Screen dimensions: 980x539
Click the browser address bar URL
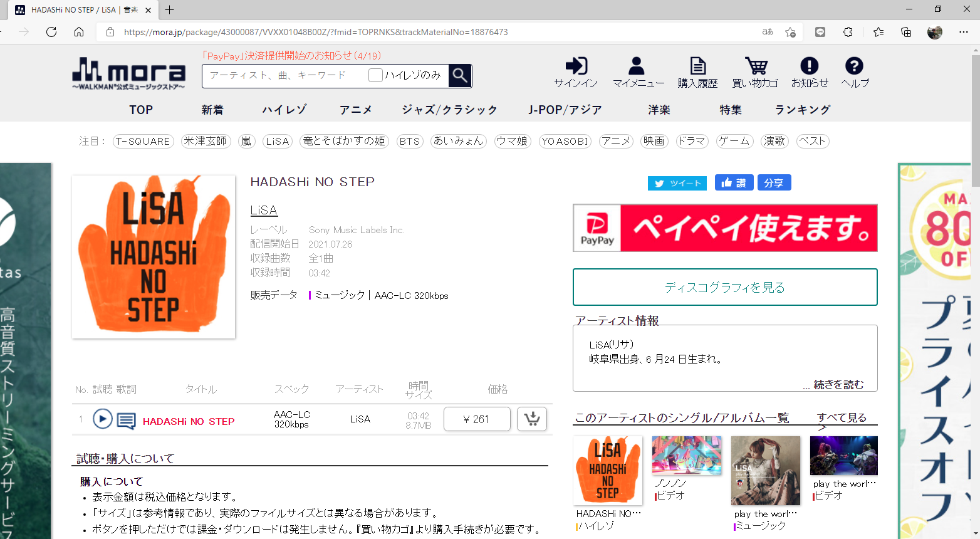click(316, 32)
